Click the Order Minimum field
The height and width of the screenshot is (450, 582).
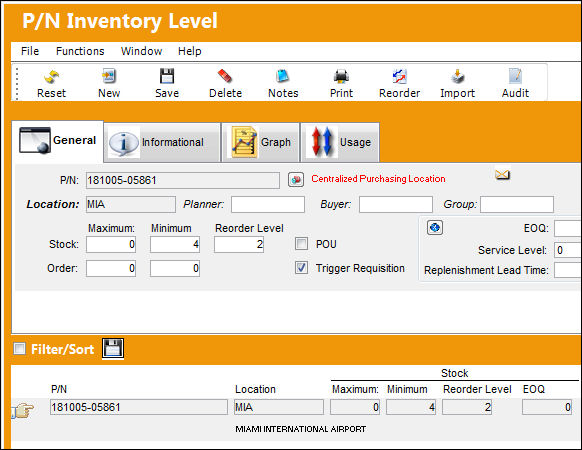coord(175,268)
